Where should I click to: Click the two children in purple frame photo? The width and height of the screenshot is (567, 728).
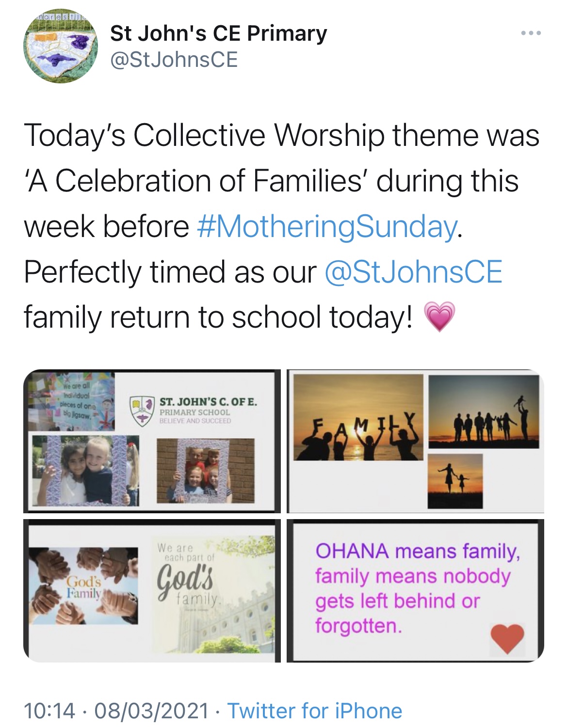[x=86, y=470]
